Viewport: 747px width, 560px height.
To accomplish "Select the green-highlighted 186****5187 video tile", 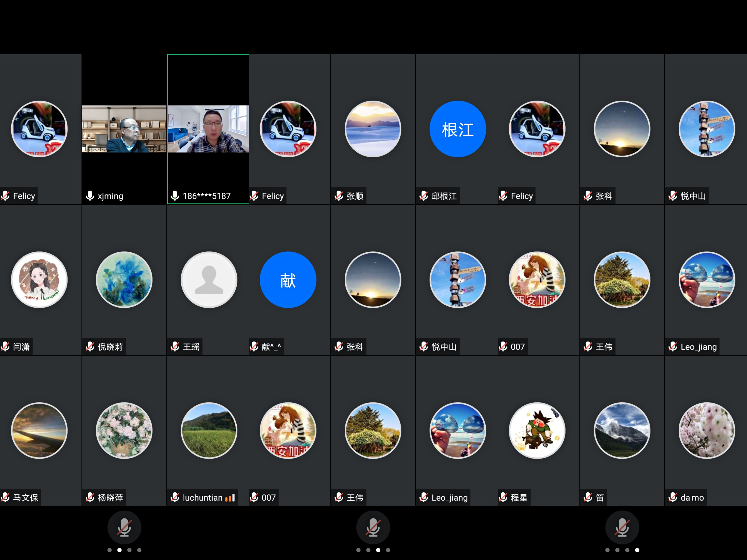I will pos(208,129).
